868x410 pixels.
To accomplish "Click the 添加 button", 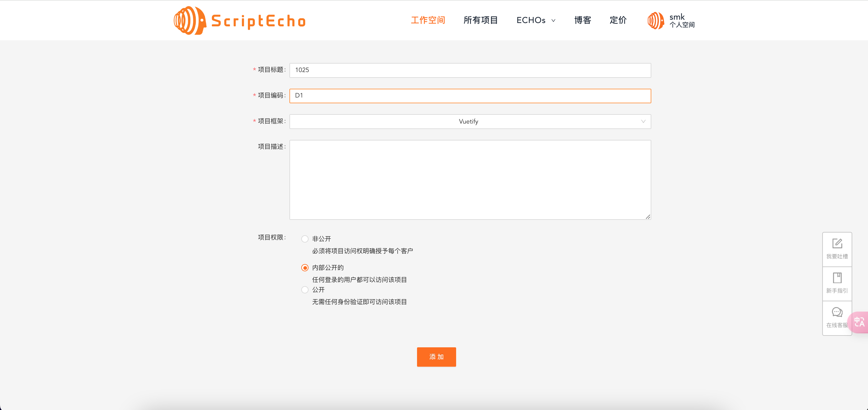I will tap(436, 357).
